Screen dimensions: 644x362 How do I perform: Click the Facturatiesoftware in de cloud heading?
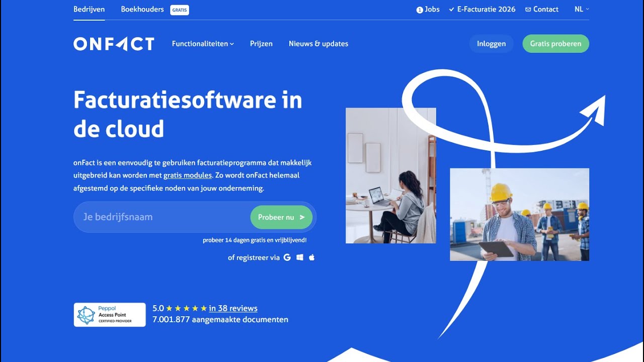click(x=188, y=114)
